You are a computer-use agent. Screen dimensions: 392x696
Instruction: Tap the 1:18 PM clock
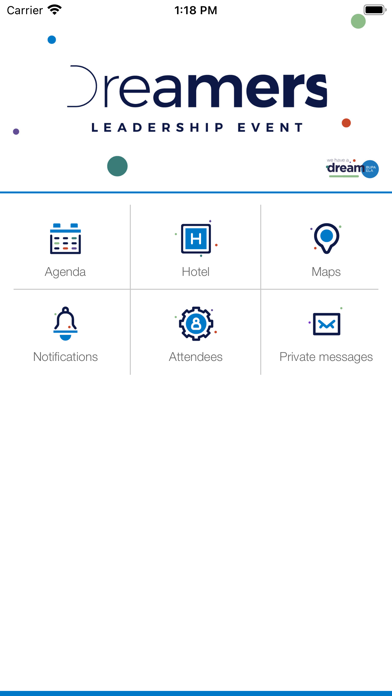[196, 10]
